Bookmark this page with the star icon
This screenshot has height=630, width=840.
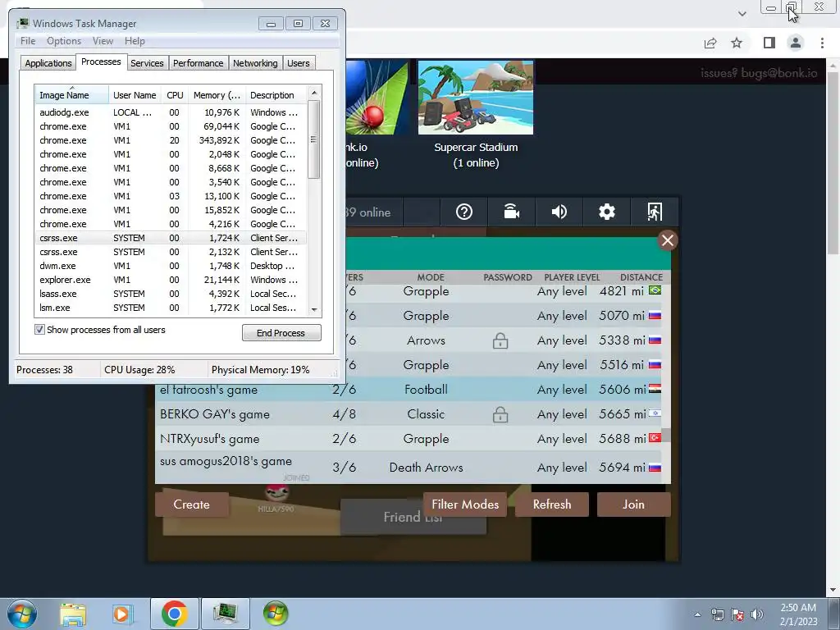click(737, 43)
